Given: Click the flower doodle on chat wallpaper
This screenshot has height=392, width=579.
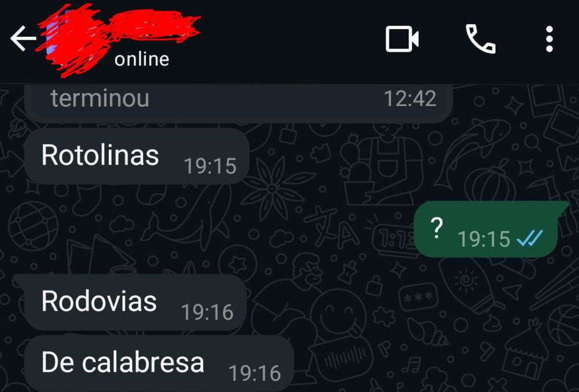Looking at the screenshot, I should coord(273,189).
